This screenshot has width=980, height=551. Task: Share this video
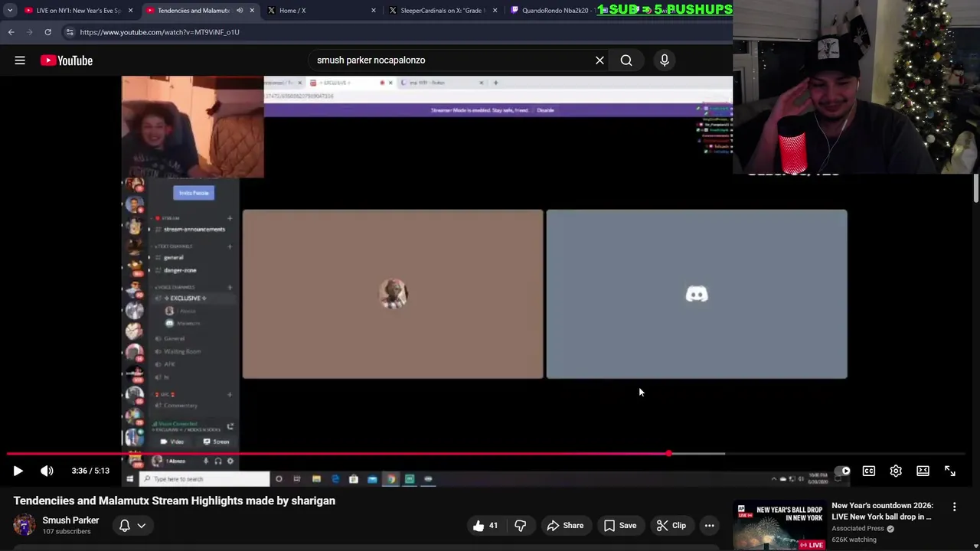pyautogui.click(x=565, y=525)
